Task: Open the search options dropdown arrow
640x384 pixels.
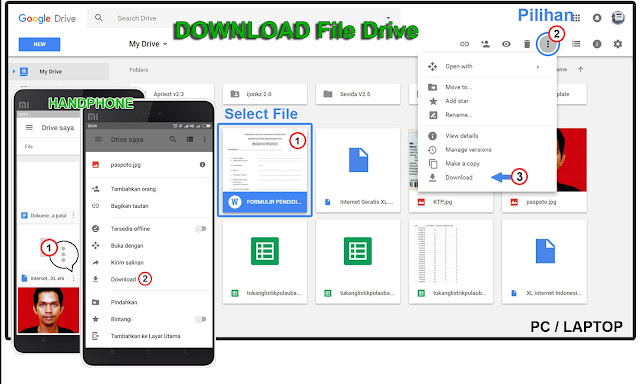Action: click(x=388, y=18)
